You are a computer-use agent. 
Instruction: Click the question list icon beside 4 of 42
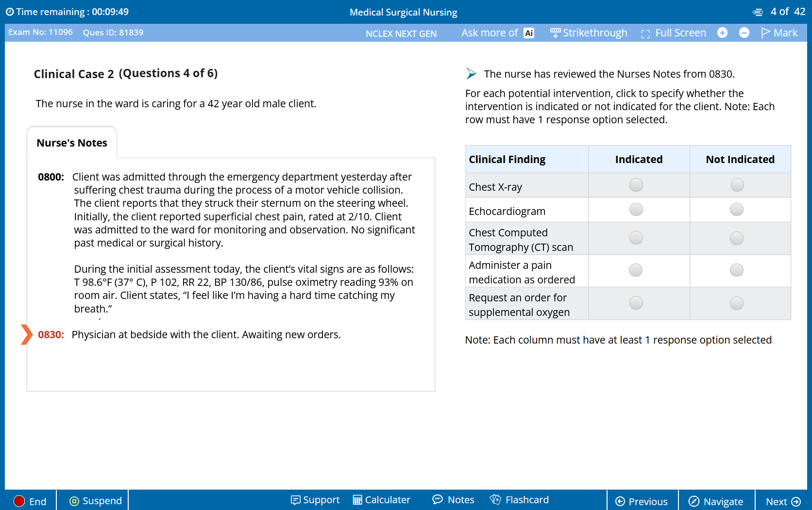(758, 12)
